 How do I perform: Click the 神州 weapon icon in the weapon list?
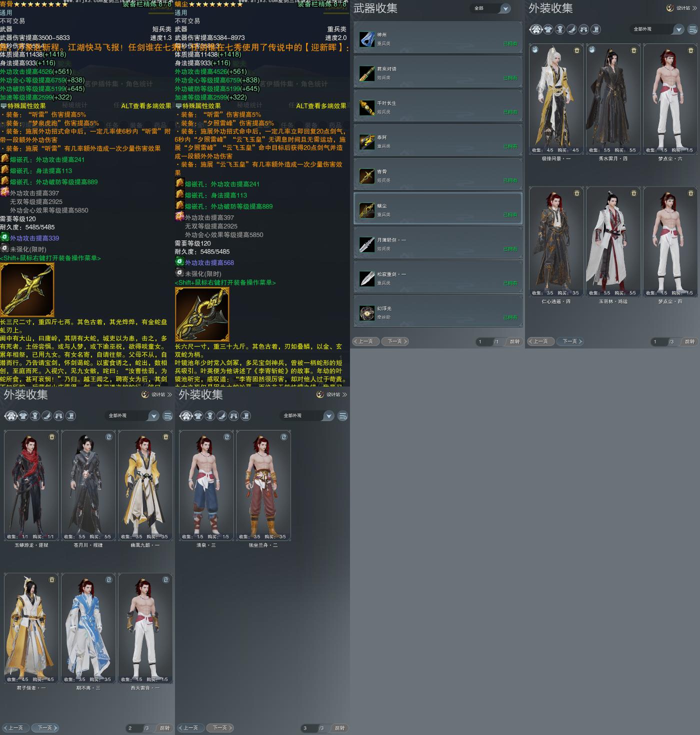point(367,39)
